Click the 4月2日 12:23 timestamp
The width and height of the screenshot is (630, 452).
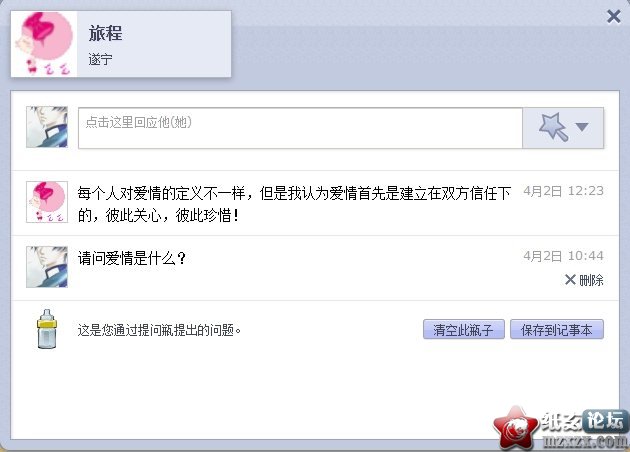(563, 191)
